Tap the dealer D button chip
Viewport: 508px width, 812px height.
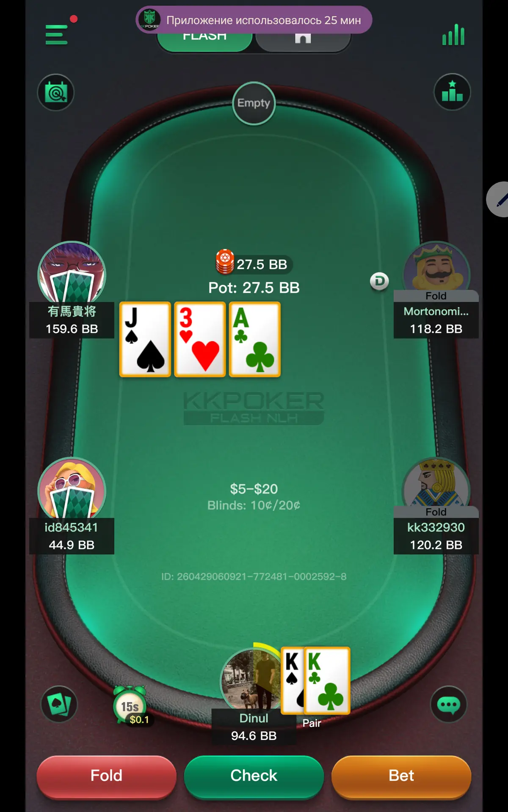click(379, 281)
